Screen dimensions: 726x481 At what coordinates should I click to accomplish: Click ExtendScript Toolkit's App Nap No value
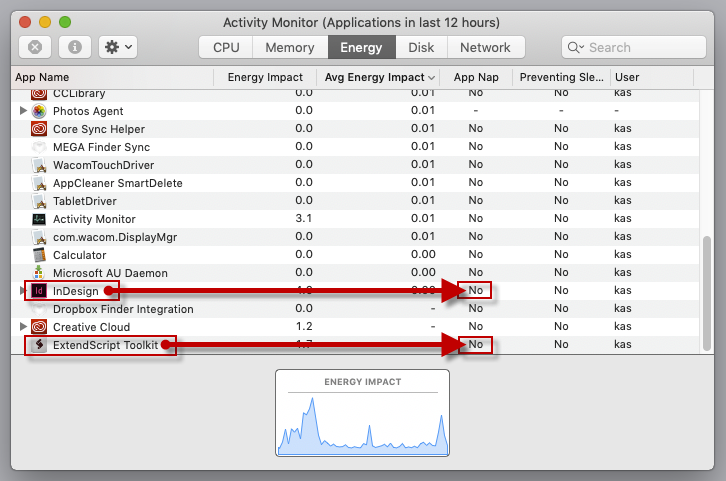(476, 344)
